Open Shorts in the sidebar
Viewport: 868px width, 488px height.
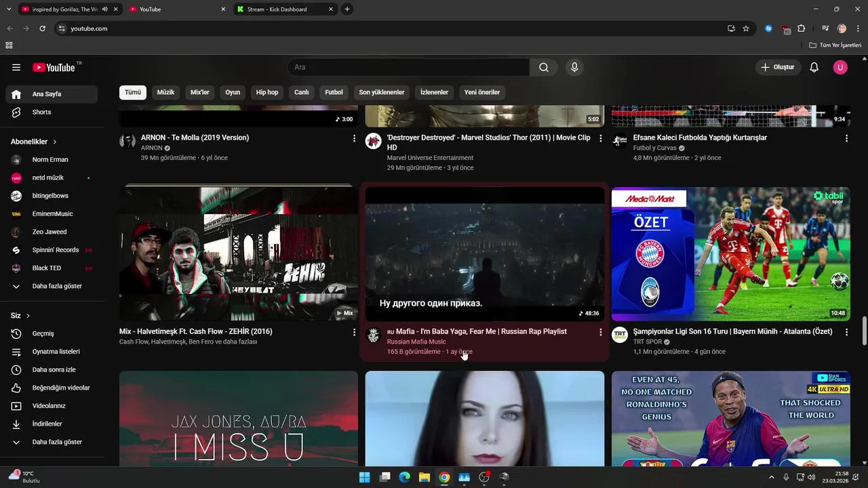tap(51, 112)
